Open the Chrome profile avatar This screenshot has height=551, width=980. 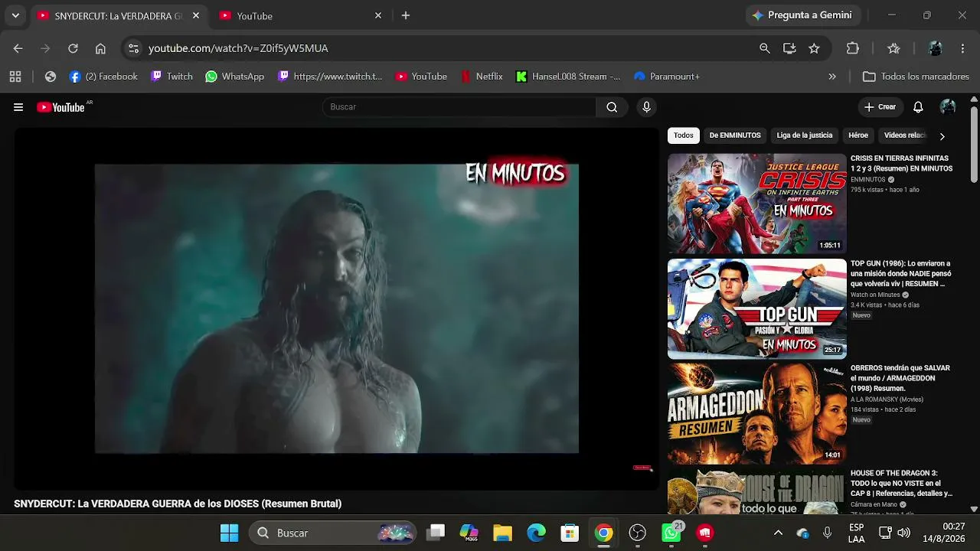[935, 48]
